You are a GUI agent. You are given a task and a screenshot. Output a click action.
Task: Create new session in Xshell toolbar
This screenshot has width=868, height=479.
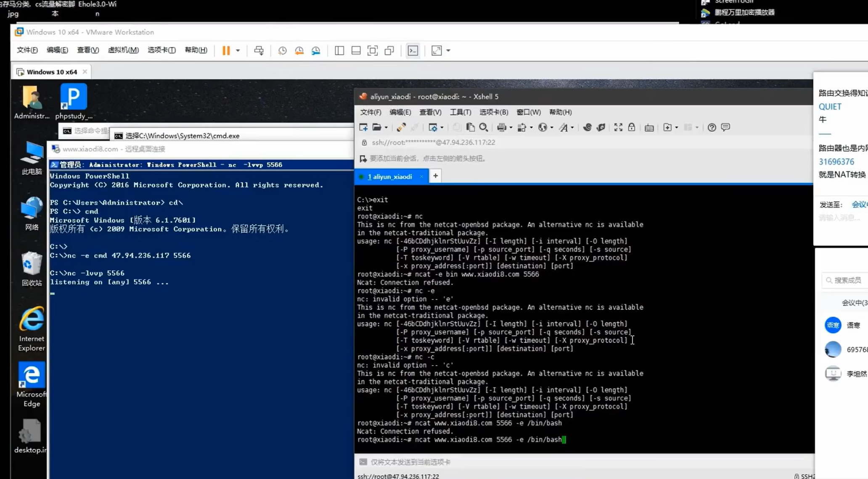coord(363,127)
